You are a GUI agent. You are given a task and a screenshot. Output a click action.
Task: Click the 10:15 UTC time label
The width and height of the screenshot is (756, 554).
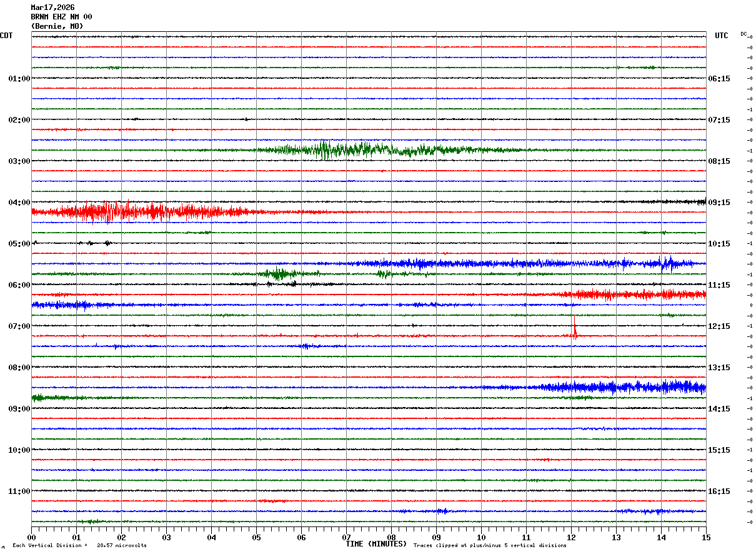point(720,244)
